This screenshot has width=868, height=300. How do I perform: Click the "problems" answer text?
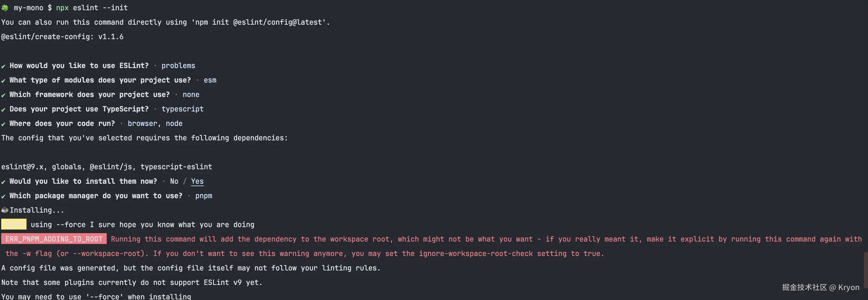point(178,66)
